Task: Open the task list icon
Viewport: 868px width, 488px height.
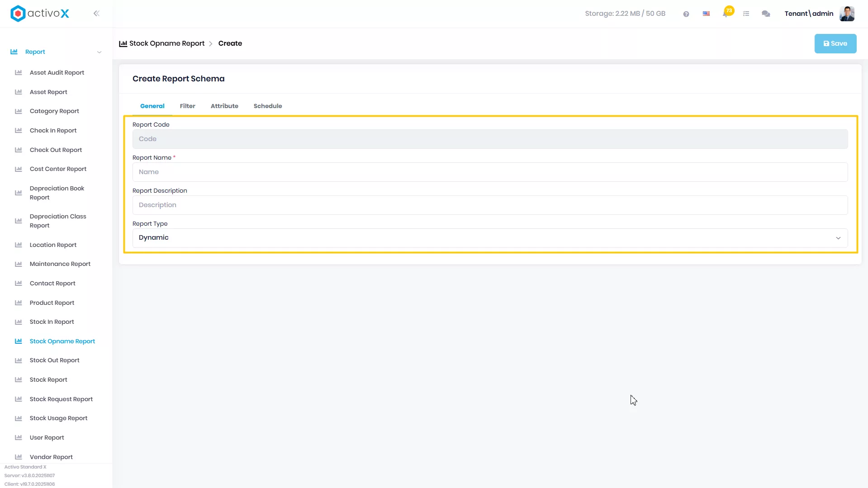Action: pyautogui.click(x=746, y=14)
